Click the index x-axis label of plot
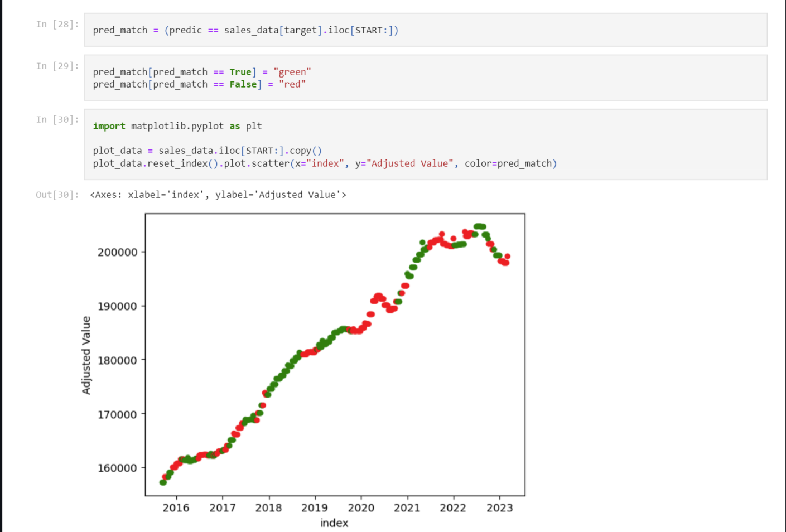786x532 pixels. 334,523
